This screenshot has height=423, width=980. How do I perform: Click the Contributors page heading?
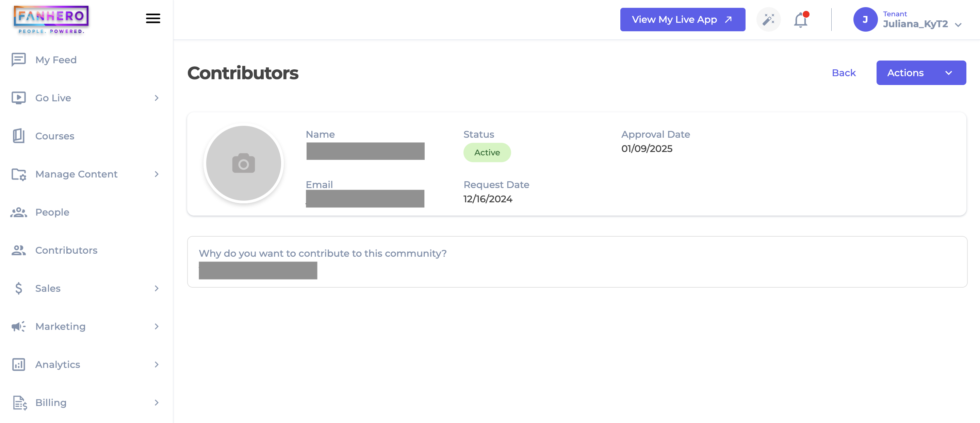point(243,72)
